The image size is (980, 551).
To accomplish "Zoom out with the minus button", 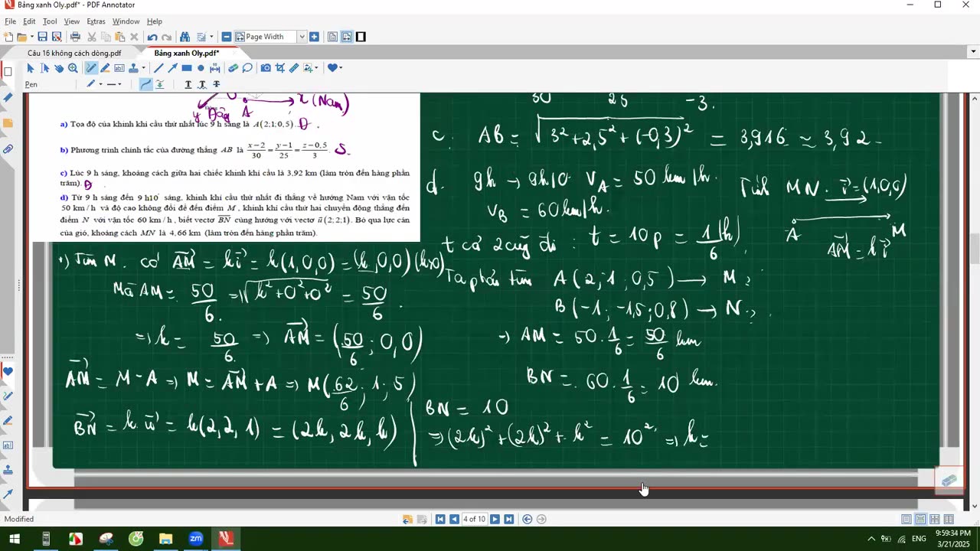I will coord(227,37).
